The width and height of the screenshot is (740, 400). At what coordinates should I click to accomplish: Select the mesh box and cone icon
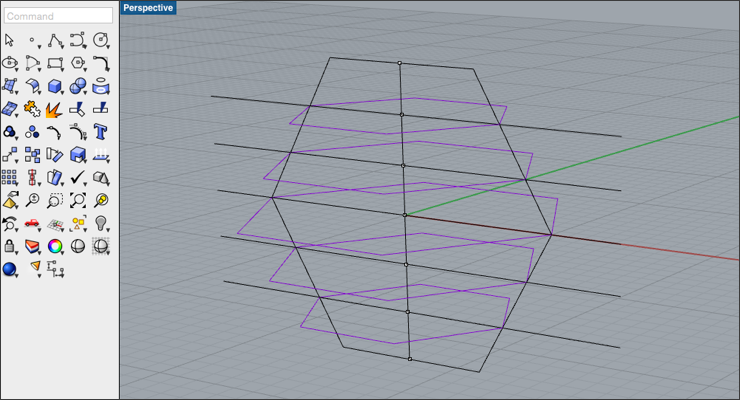[x=101, y=178]
